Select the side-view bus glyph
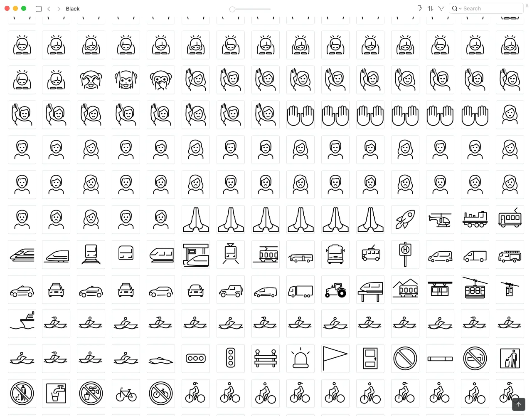This screenshot has height=416, width=532. [300, 255]
